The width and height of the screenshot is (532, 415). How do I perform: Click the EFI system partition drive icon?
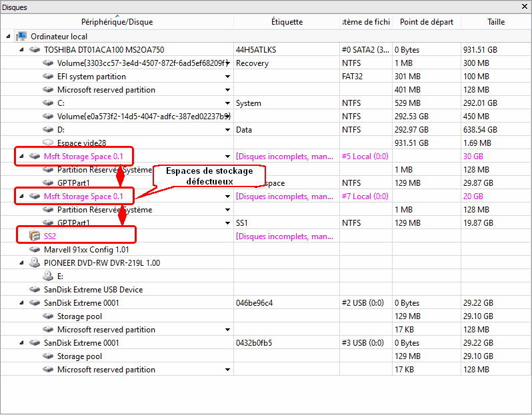[x=48, y=77]
